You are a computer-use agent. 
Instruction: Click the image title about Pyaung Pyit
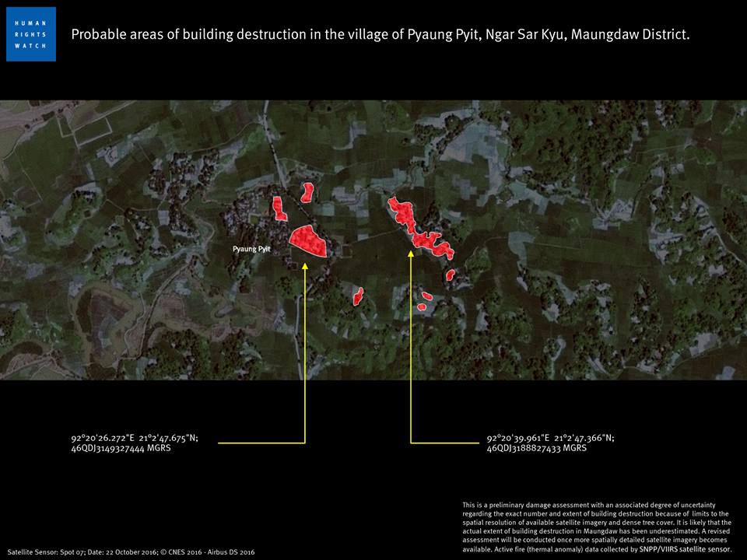(381, 34)
